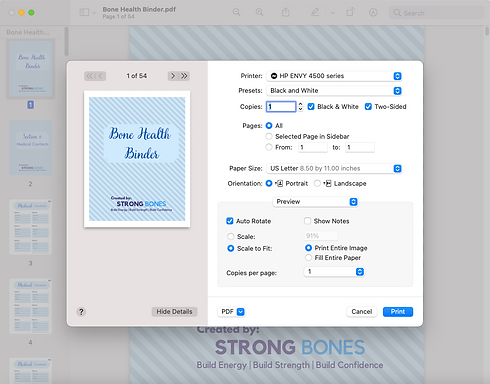Click the 'to' page number field
The image size is (490, 384).
[360, 147]
